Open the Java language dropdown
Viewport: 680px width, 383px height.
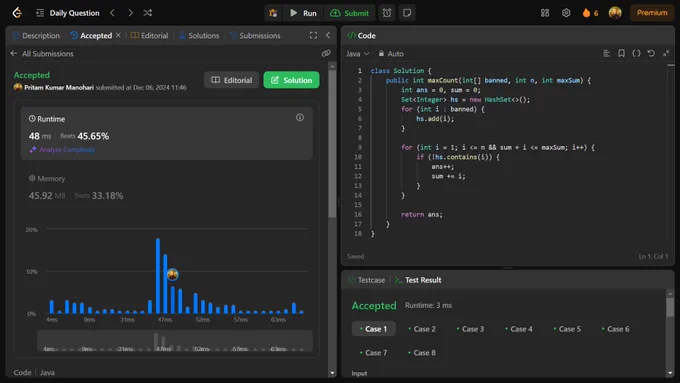pyautogui.click(x=357, y=54)
